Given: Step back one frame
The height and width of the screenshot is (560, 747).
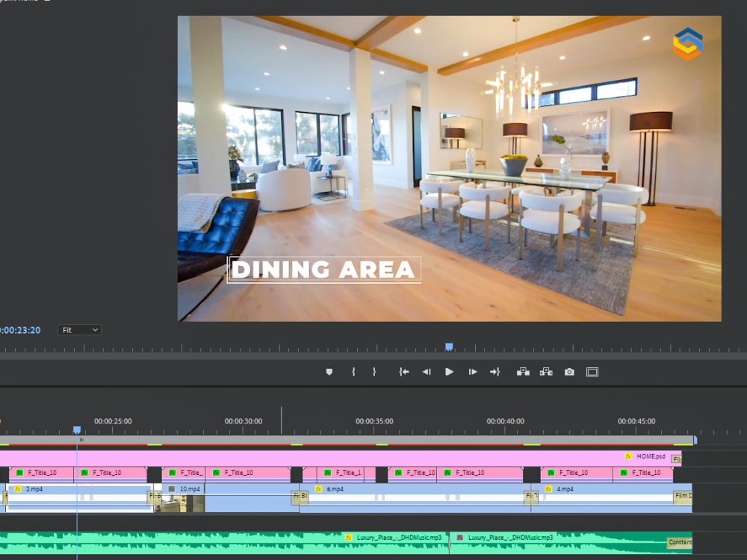Looking at the screenshot, I should point(427,372).
